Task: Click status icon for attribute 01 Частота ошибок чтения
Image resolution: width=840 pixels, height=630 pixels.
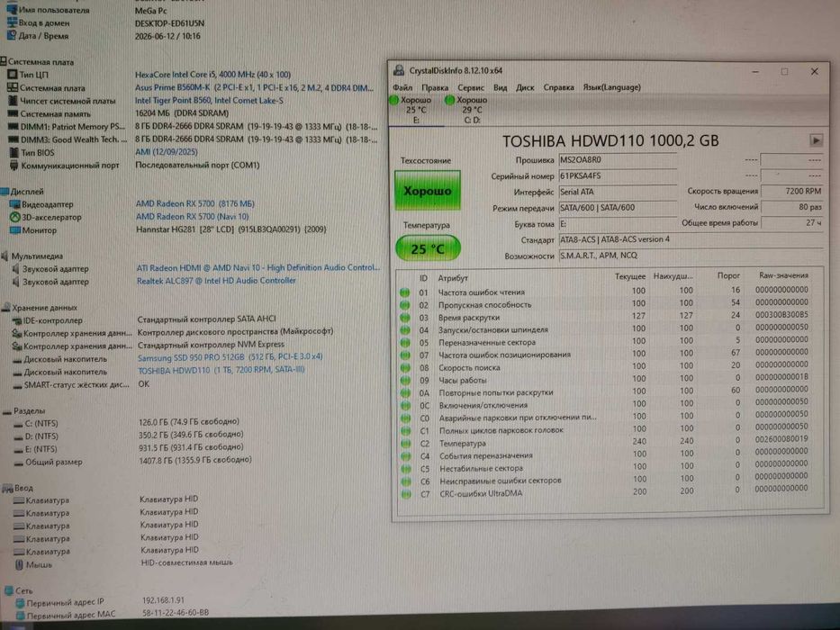Action: coord(404,292)
